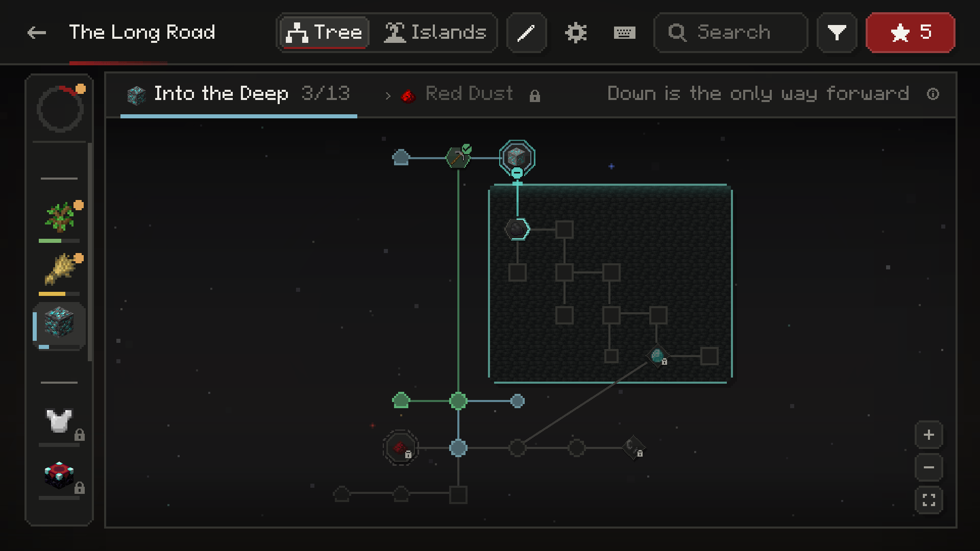Open the square node right of the teal gem
This screenshot has height=551, width=980.
[x=709, y=356]
